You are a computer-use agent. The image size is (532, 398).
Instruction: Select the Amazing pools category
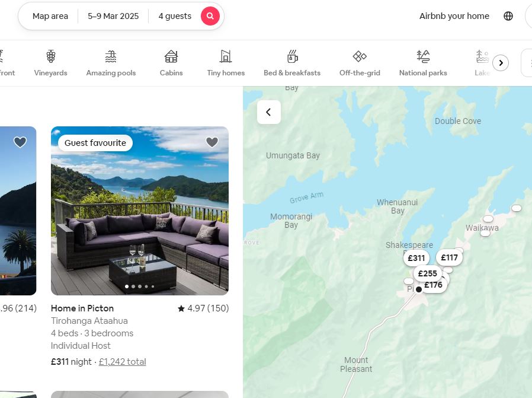tap(111, 63)
